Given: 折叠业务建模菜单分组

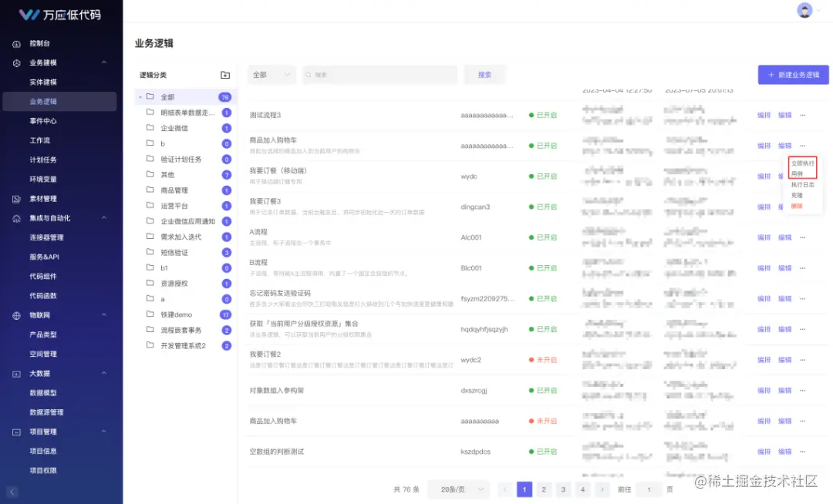Looking at the screenshot, I should (103, 62).
